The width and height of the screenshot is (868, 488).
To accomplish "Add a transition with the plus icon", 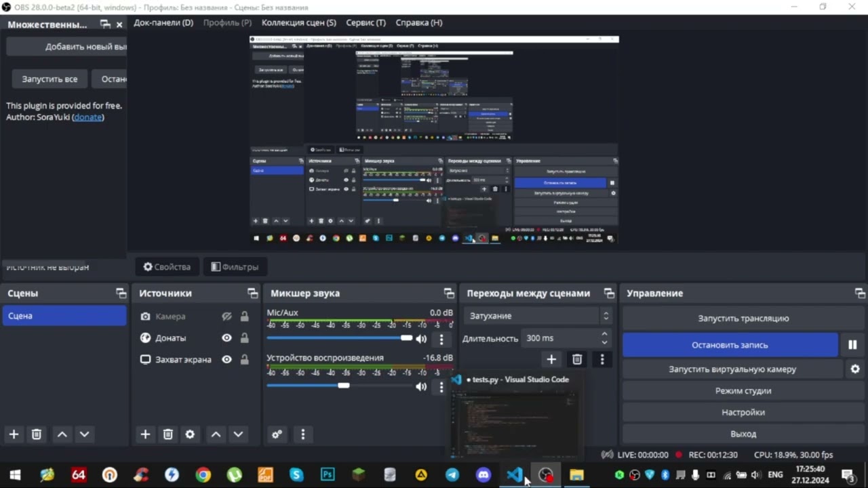I will tap(551, 359).
